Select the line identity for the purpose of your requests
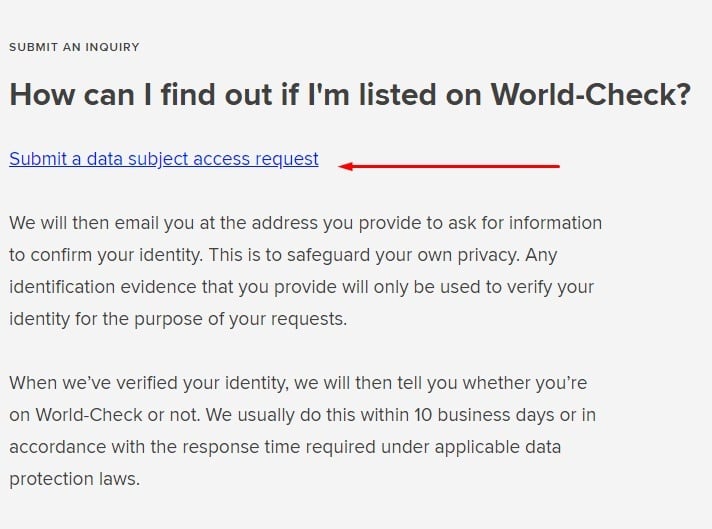The image size is (712, 529). tap(178, 319)
